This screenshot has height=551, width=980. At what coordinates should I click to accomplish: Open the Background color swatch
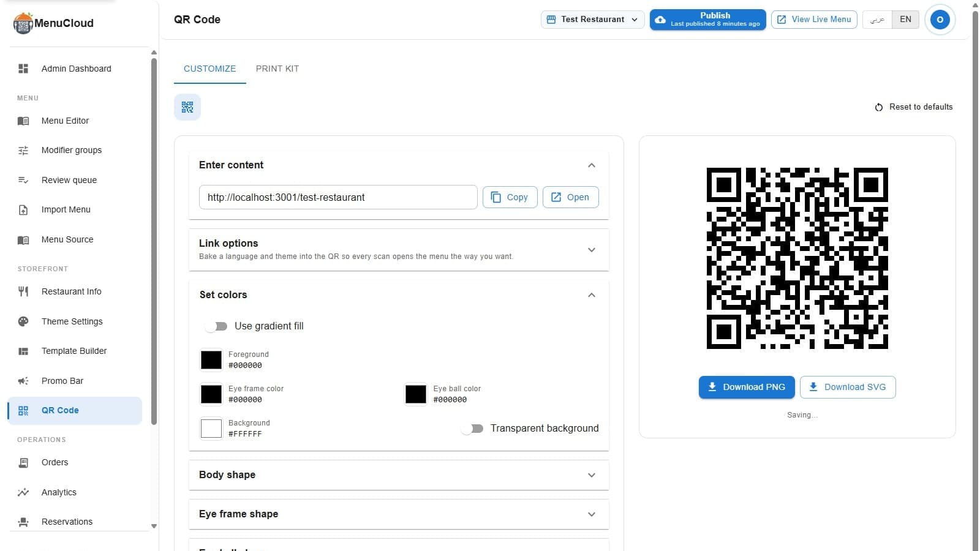(x=211, y=429)
